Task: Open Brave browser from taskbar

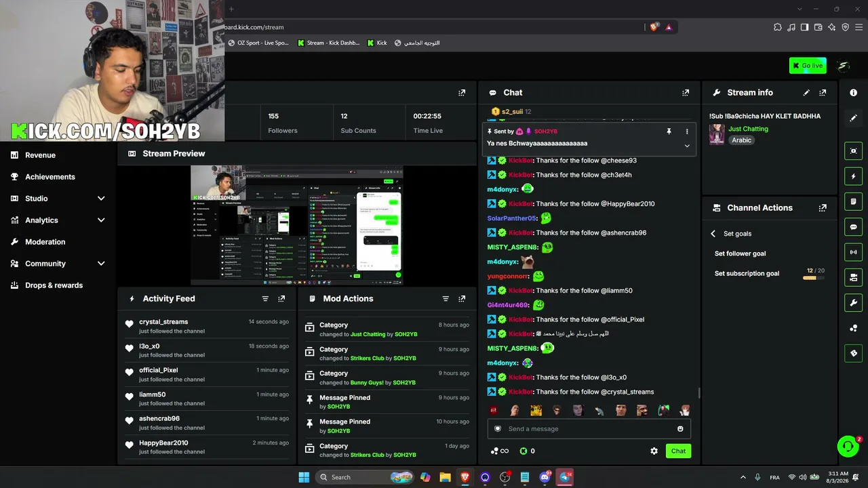Action: pos(465,477)
